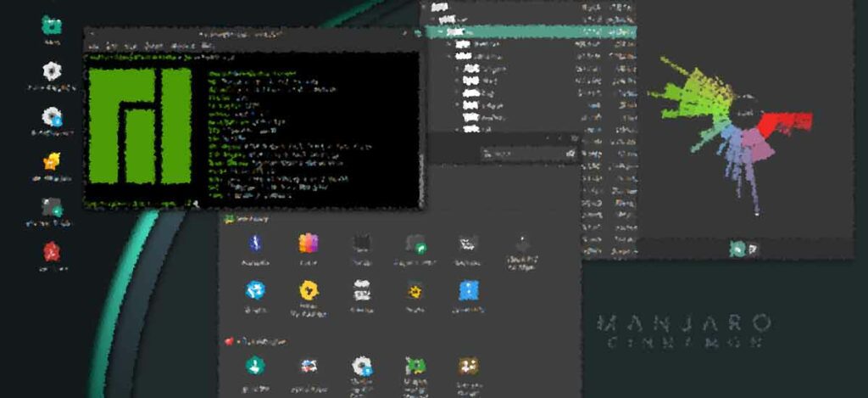Open the light-blue round icon in settings
This screenshot has width=868, height=398.
255,290
